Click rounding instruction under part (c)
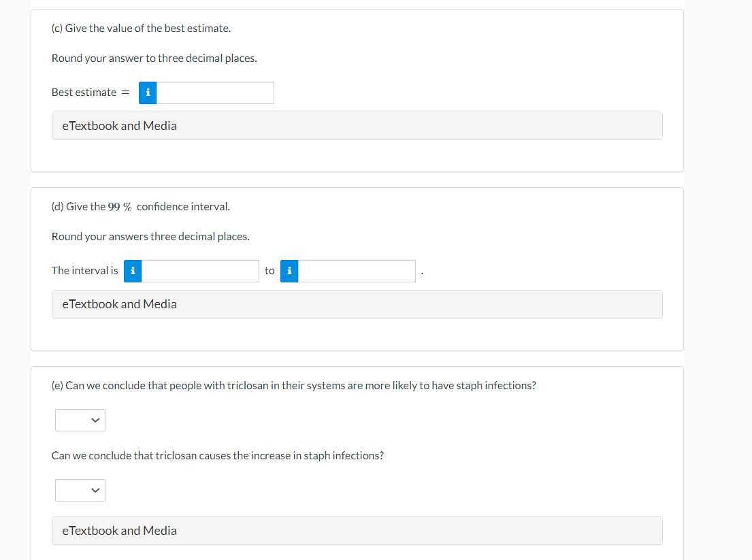 click(x=154, y=59)
